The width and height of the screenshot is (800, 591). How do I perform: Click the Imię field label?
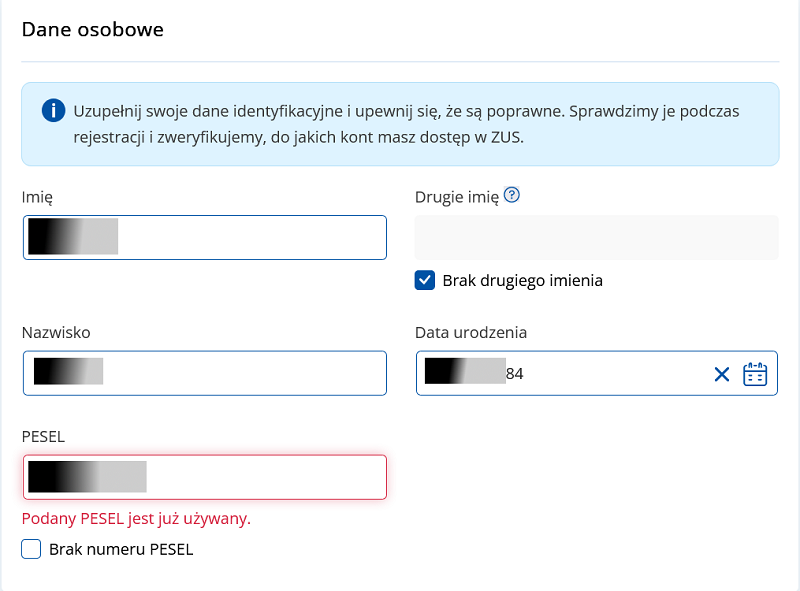pyautogui.click(x=37, y=198)
